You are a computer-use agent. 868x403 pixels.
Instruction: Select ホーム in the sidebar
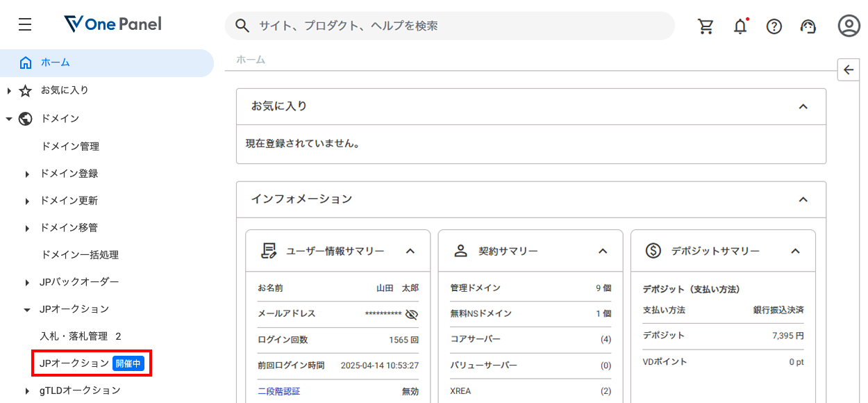[56, 63]
